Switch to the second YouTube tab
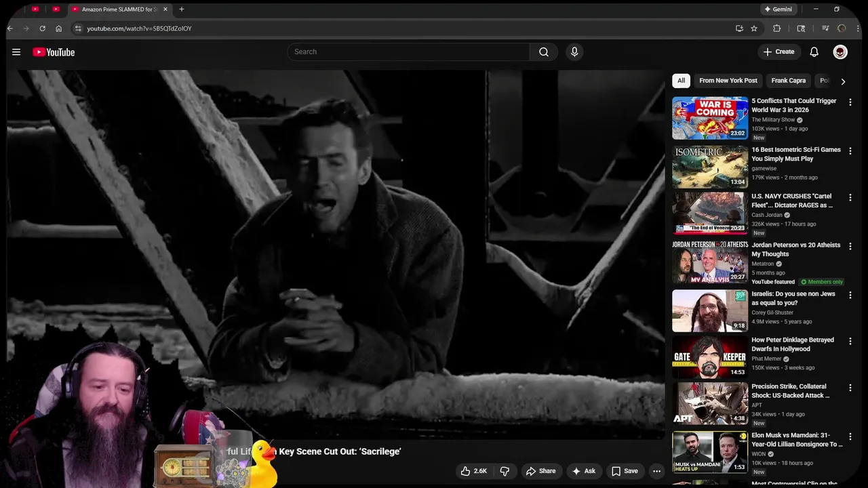Viewport: 868px width, 488px height. pyautogui.click(x=56, y=9)
